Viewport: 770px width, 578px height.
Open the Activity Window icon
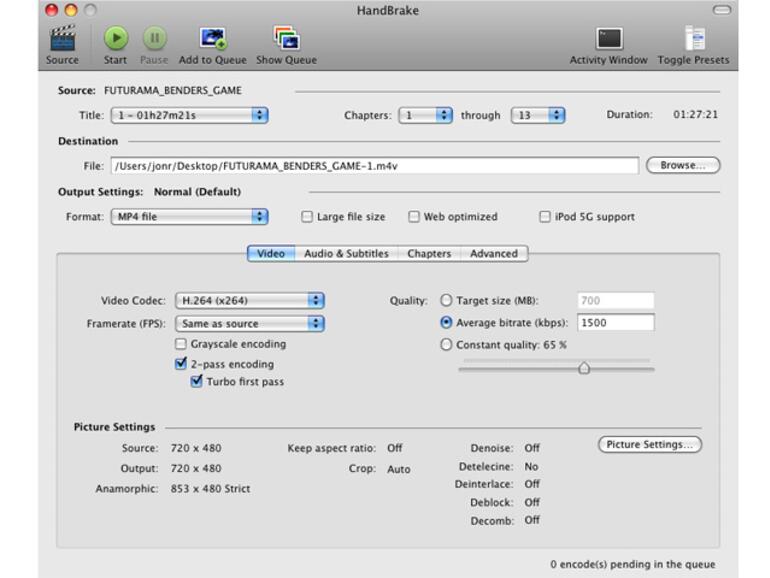[608, 39]
